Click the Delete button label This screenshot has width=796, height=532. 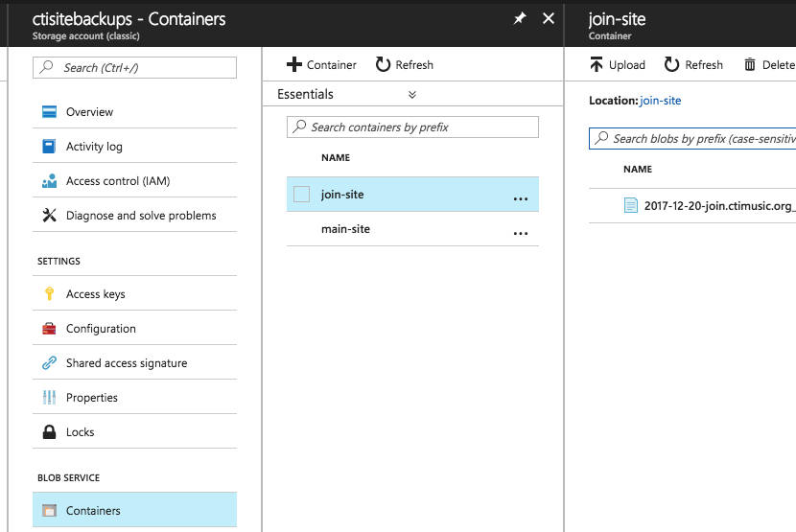pyautogui.click(x=778, y=65)
